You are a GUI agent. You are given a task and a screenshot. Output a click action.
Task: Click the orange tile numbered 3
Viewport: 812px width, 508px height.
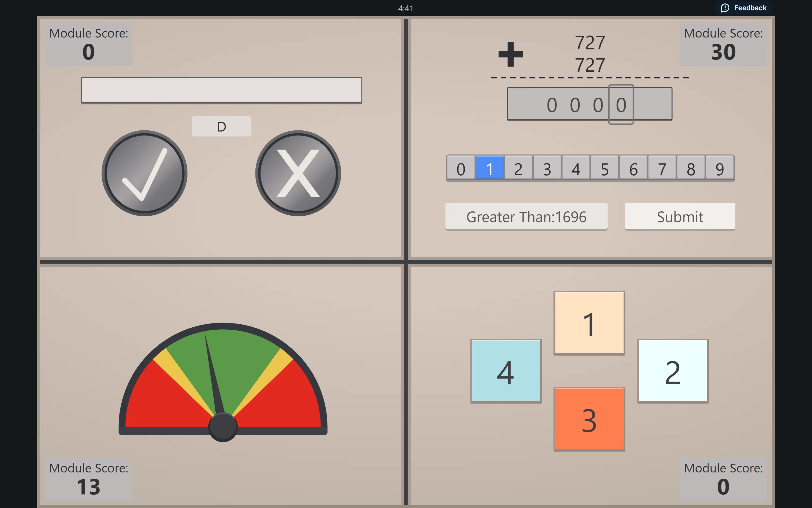(x=589, y=419)
